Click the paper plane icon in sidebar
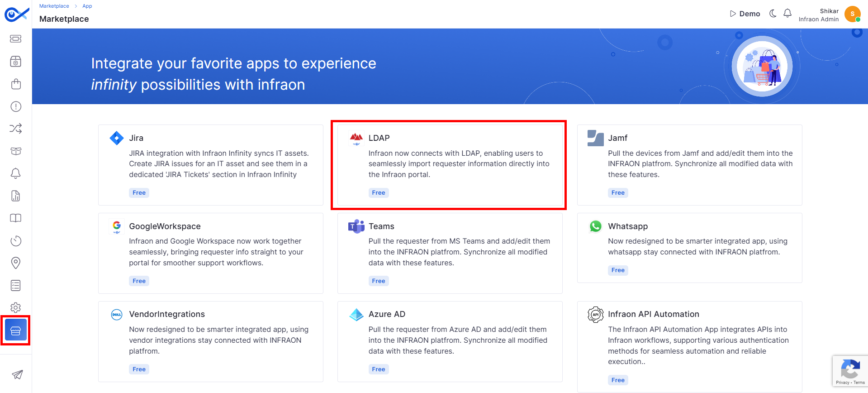868x393 pixels. click(17, 374)
